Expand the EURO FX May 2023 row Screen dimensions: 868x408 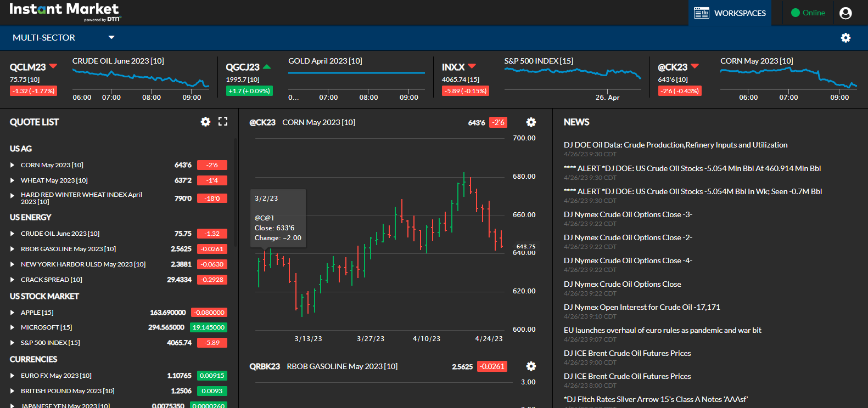coord(12,376)
